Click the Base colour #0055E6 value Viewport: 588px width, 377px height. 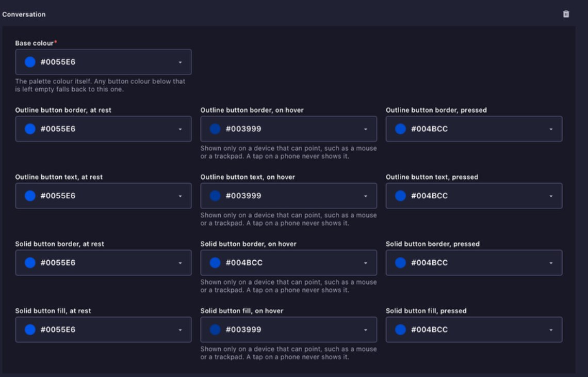pos(58,62)
